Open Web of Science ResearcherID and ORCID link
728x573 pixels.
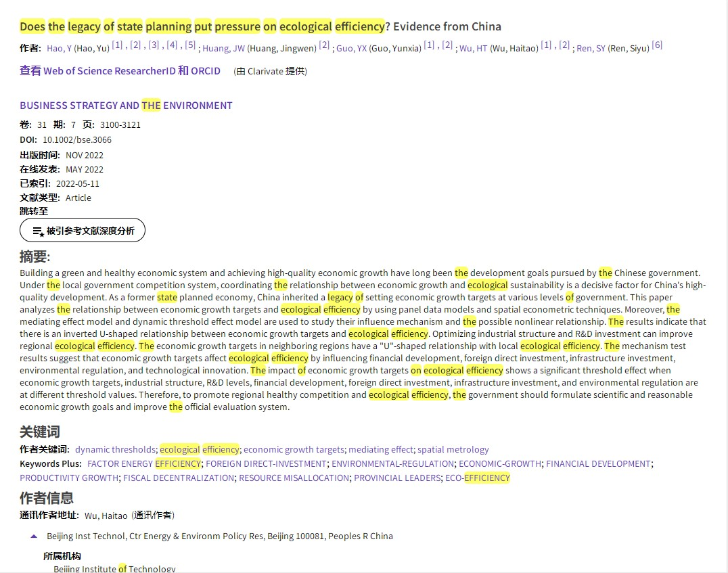click(120, 71)
